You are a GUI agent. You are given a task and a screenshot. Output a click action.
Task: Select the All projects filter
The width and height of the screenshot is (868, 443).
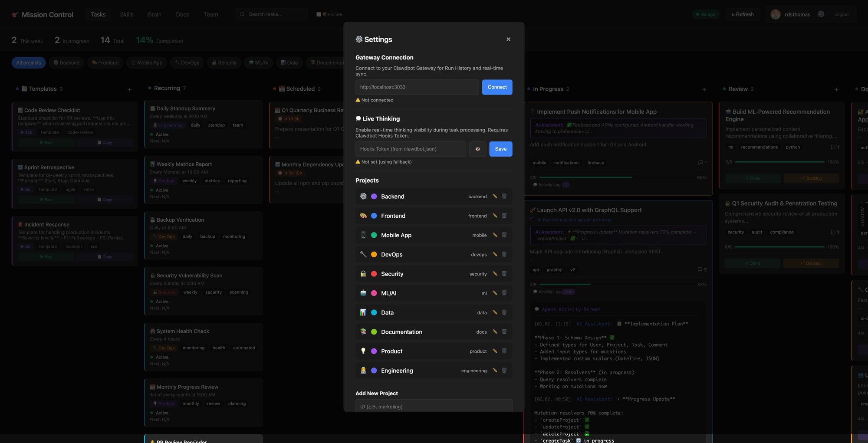click(x=29, y=62)
